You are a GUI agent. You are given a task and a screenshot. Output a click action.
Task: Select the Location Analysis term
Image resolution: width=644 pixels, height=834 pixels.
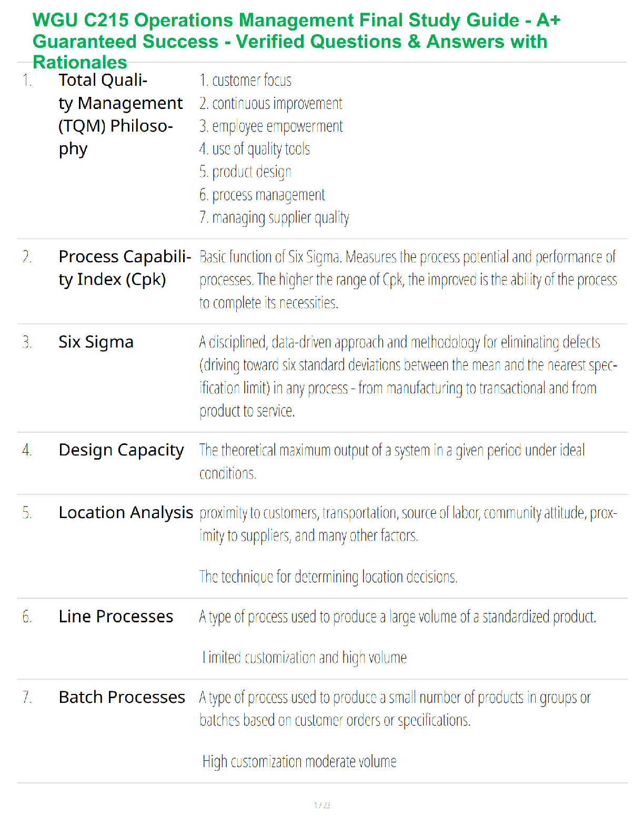pos(126,513)
